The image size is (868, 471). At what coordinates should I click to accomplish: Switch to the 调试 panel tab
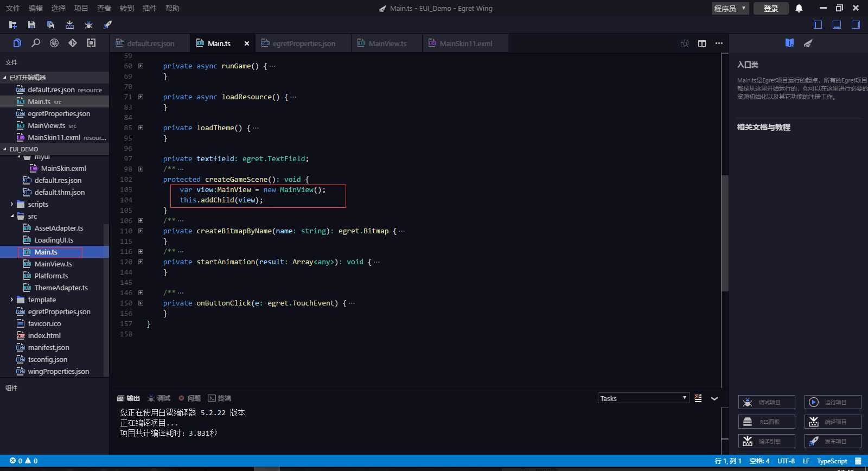point(158,398)
